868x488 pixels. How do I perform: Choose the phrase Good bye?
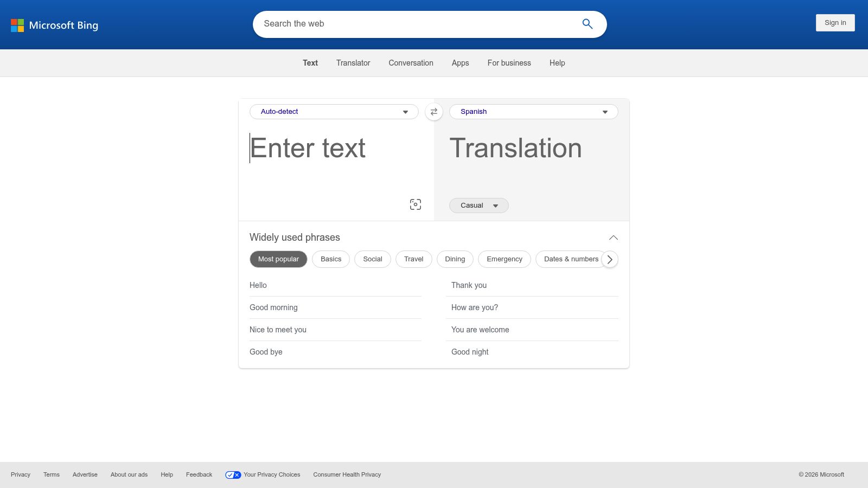pyautogui.click(x=335, y=352)
